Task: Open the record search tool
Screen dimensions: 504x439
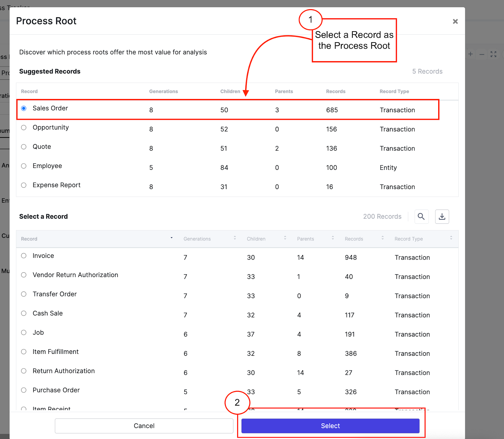Action: coord(421,217)
